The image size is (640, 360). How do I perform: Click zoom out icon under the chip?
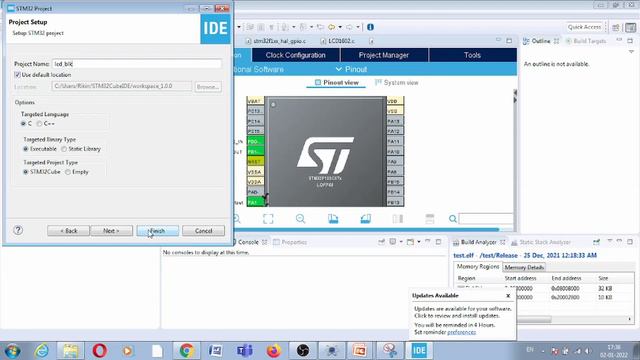click(x=300, y=219)
